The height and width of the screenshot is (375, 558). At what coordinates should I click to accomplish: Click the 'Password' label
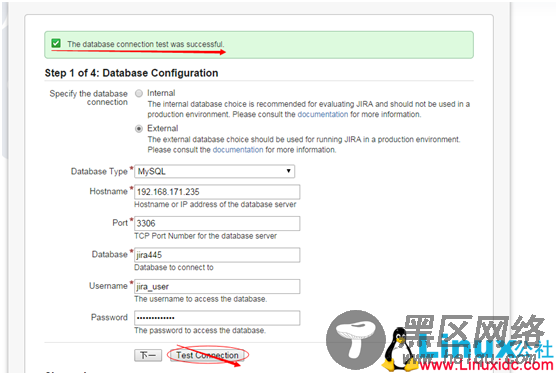pos(109,317)
